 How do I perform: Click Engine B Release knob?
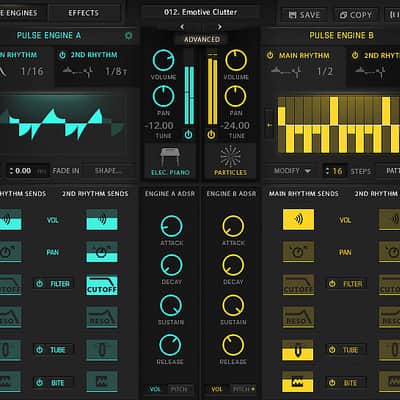tap(233, 345)
